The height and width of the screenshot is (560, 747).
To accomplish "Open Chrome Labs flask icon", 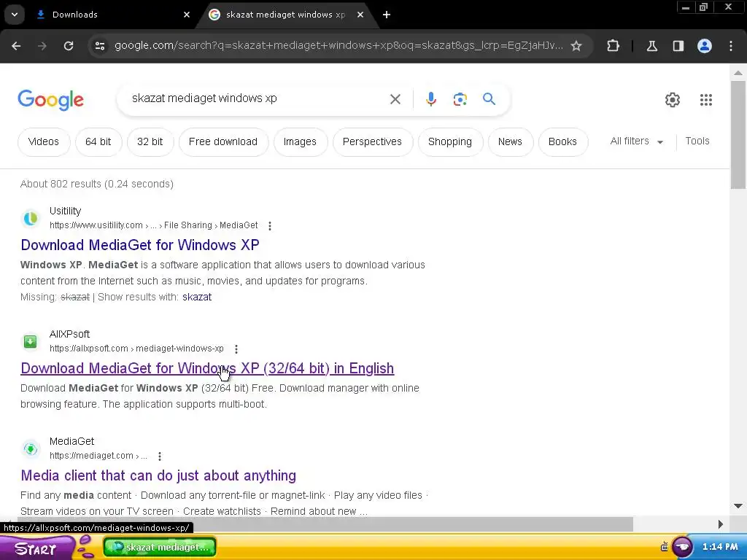I will (652, 46).
